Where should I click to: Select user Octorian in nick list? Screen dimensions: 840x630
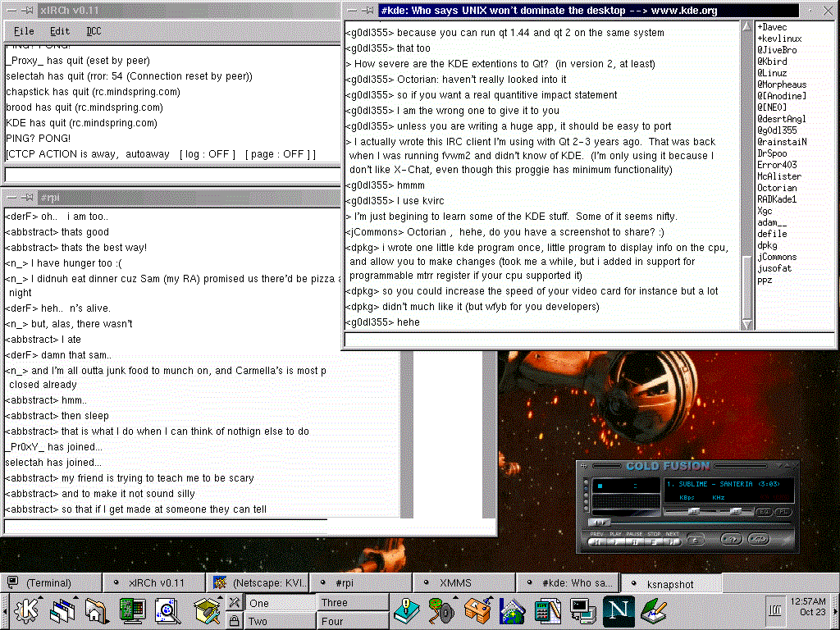[x=776, y=188]
